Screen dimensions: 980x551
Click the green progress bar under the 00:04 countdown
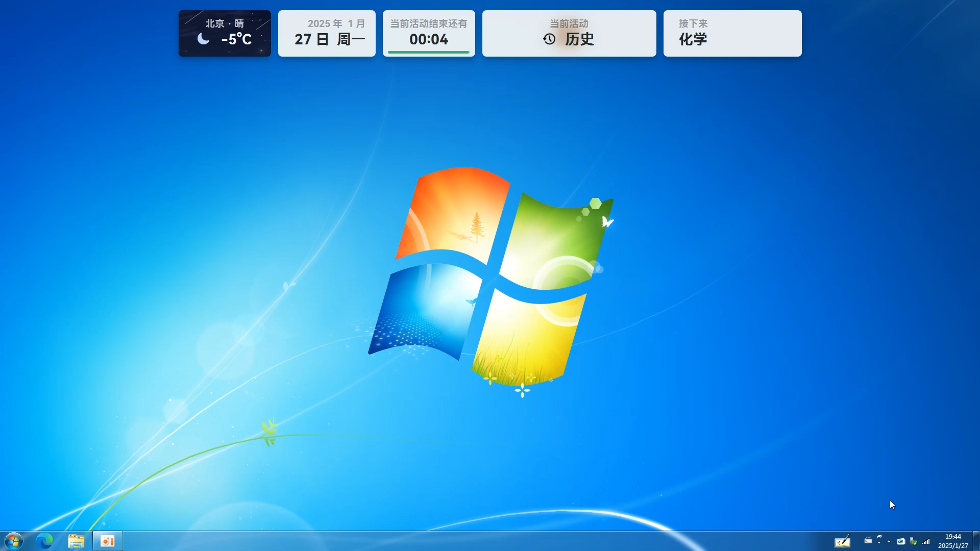(428, 53)
